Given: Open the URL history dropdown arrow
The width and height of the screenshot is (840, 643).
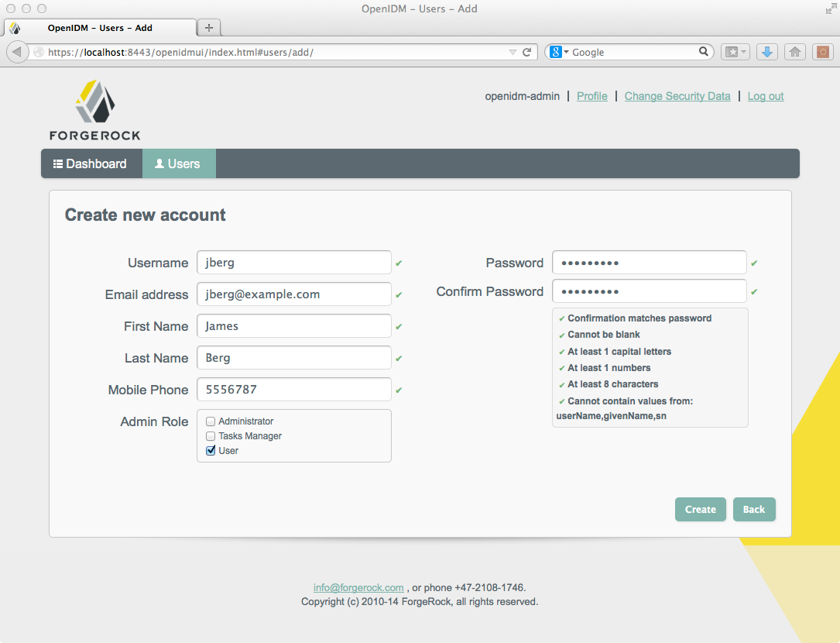Looking at the screenshot, I should (x=513, y=52).
